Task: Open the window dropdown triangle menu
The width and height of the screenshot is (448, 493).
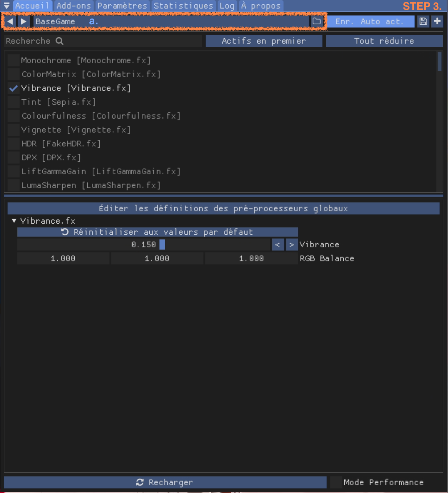Action: 6,6
